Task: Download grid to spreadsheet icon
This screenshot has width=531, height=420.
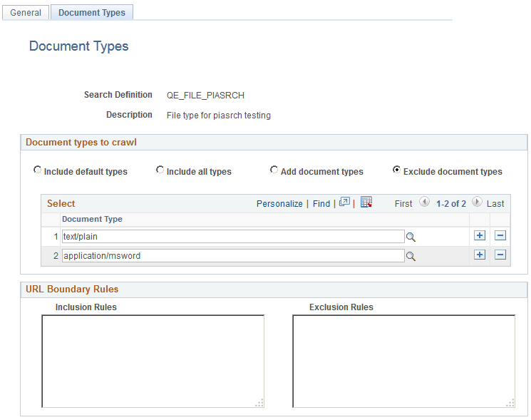Action: [366, 202]
